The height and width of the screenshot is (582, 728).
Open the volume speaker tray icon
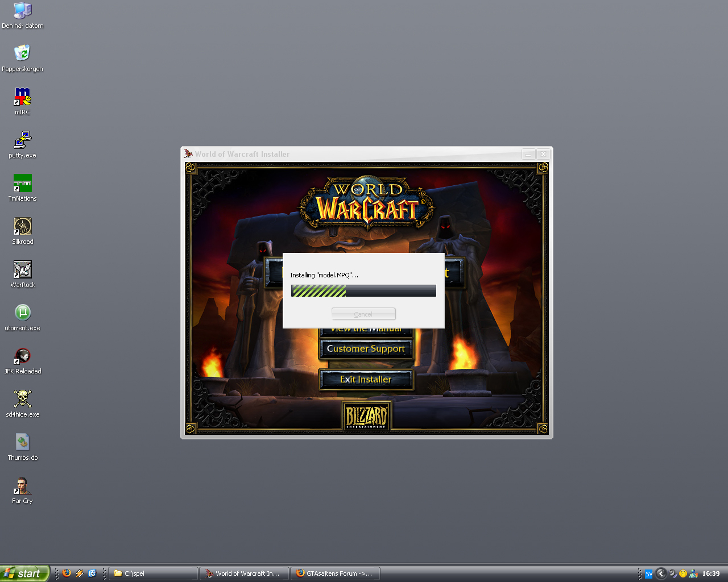pos(672,573)
